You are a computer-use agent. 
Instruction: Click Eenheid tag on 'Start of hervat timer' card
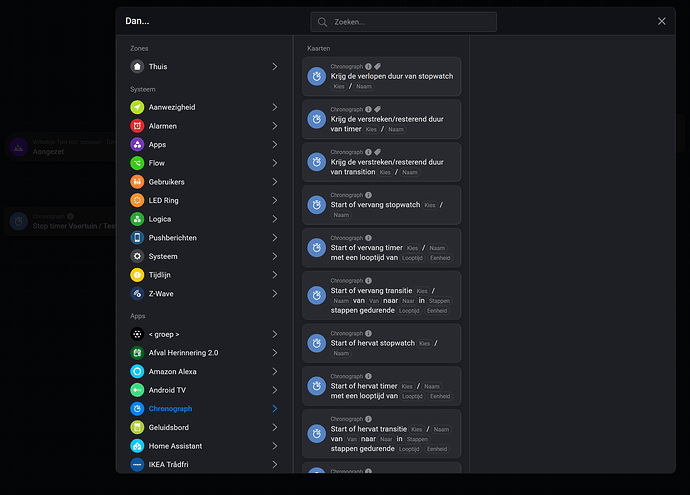coord(440,396)
